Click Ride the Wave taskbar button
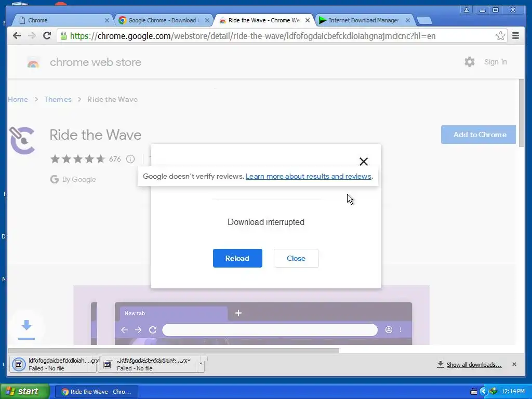 coord(96,392)
